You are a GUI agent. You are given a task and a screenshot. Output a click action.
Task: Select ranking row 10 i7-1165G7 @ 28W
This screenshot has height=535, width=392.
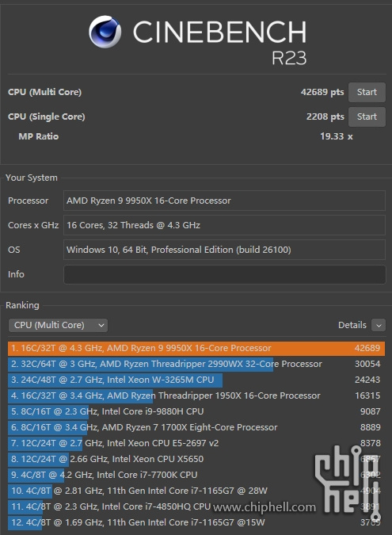(x=196, y=491)
